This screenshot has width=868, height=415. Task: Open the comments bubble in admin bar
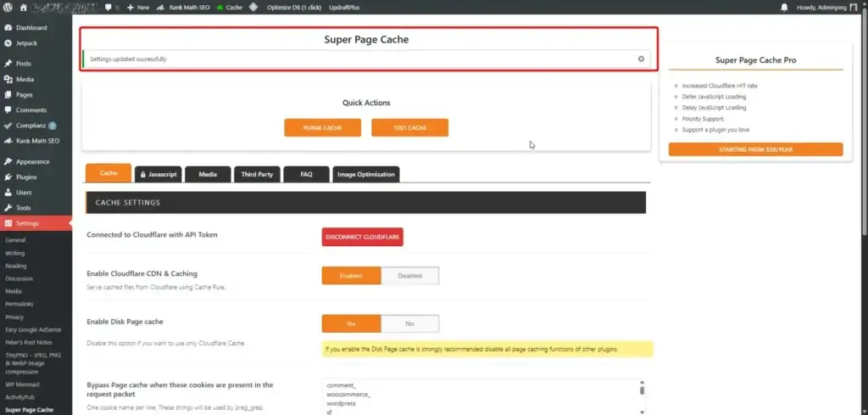click(x=108, y=7)
